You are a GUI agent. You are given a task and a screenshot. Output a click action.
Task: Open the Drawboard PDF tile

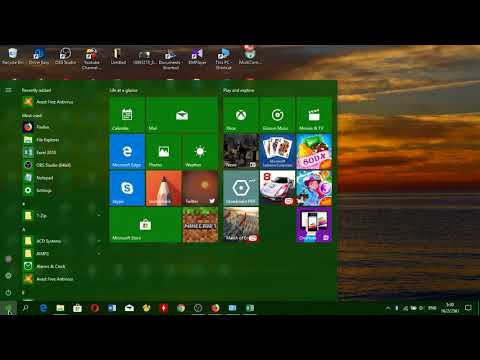click(x=241, y=188)
